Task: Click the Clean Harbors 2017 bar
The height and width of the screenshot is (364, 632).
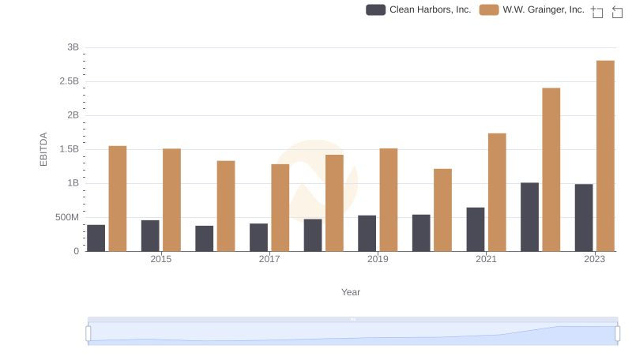Action: pyautogui.click(x=259, y=238)
